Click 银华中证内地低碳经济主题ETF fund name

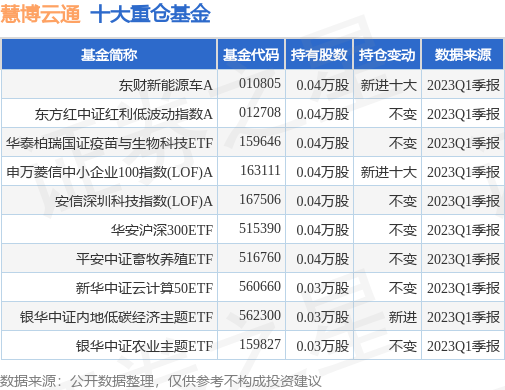click(x=116, y=317)
